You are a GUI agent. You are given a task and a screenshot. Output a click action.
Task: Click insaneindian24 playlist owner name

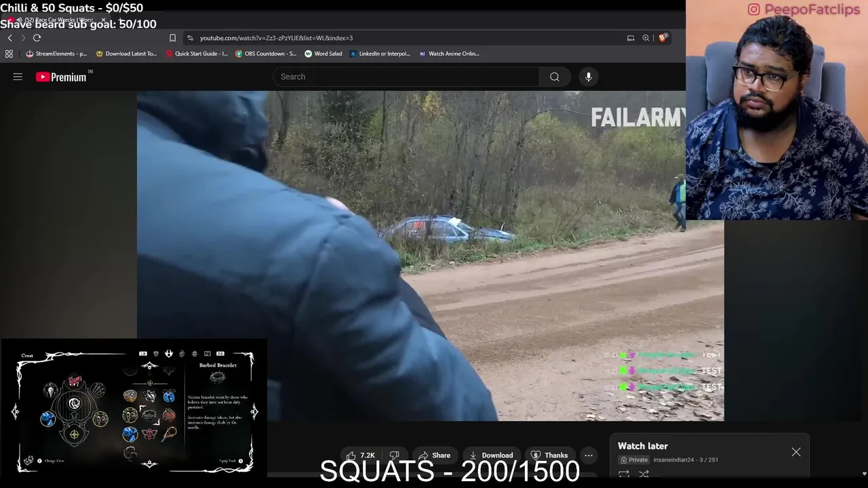(673, 460)
